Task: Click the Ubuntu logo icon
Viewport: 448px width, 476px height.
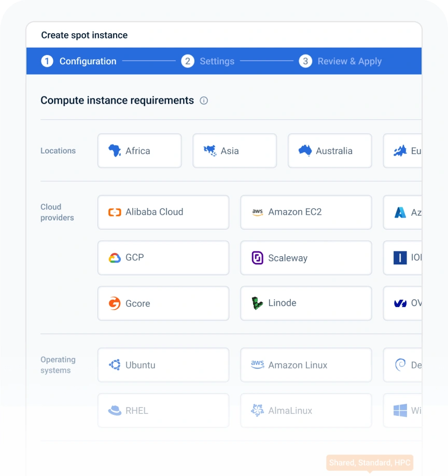Action: point(115,365)
